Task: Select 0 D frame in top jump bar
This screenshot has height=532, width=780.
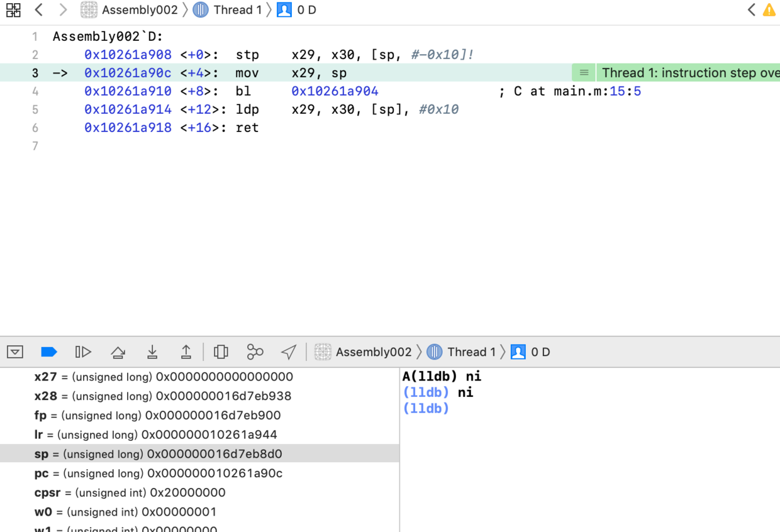Action: 306,10
